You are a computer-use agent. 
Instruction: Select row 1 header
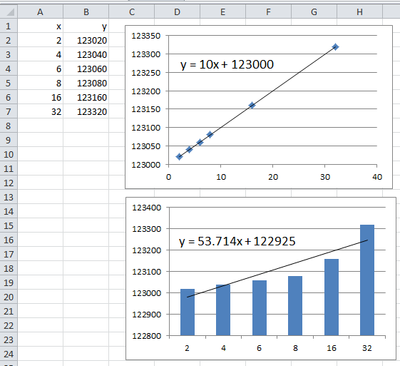[9, 26]
